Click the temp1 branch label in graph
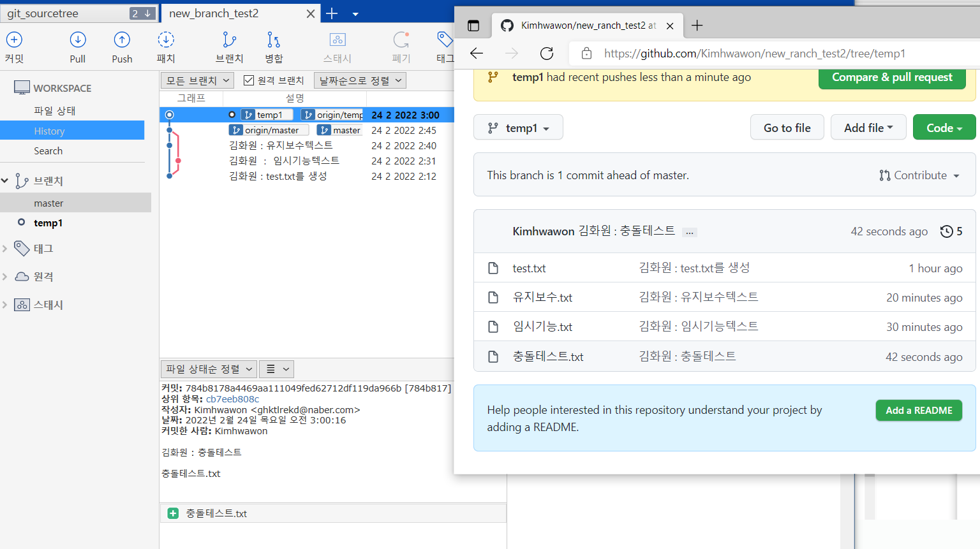Image resolution: width=980 pixels, height=549 pixels. point(267,115)
